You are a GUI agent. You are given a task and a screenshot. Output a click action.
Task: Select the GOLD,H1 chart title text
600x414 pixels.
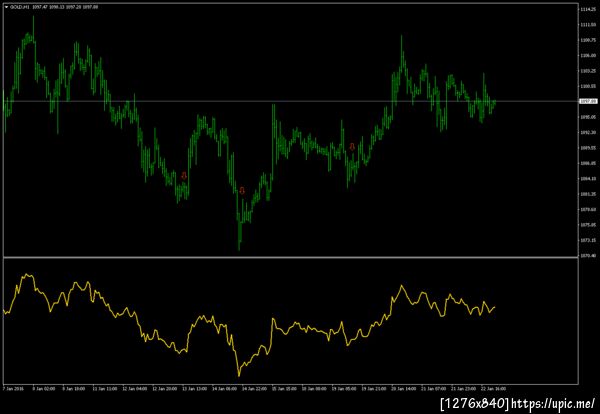pos(20,7)
